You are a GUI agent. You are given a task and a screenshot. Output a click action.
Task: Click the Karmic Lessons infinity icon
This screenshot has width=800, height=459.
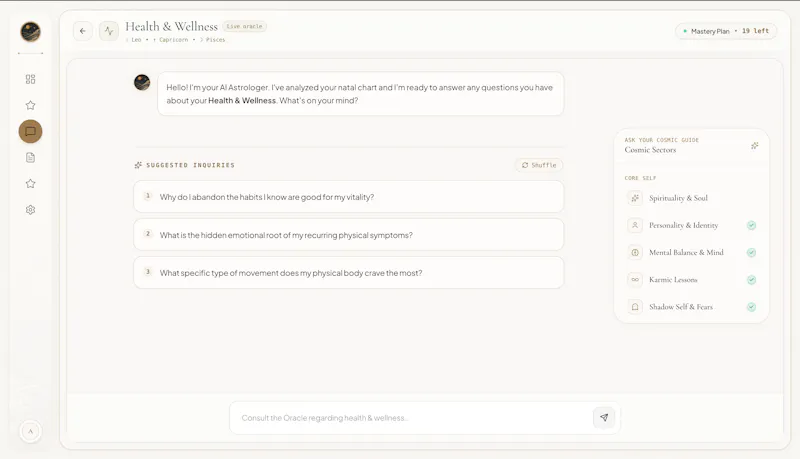(x=635, y=279)
